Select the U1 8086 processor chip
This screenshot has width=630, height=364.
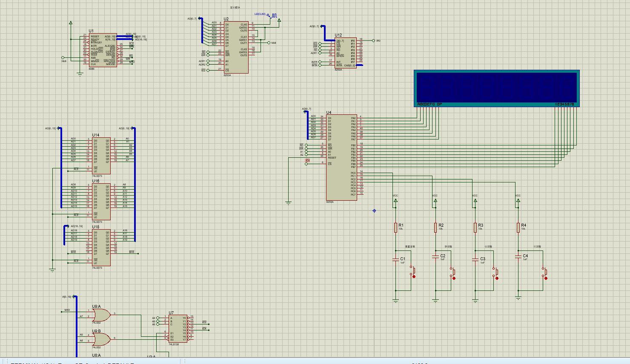(103, 50)
